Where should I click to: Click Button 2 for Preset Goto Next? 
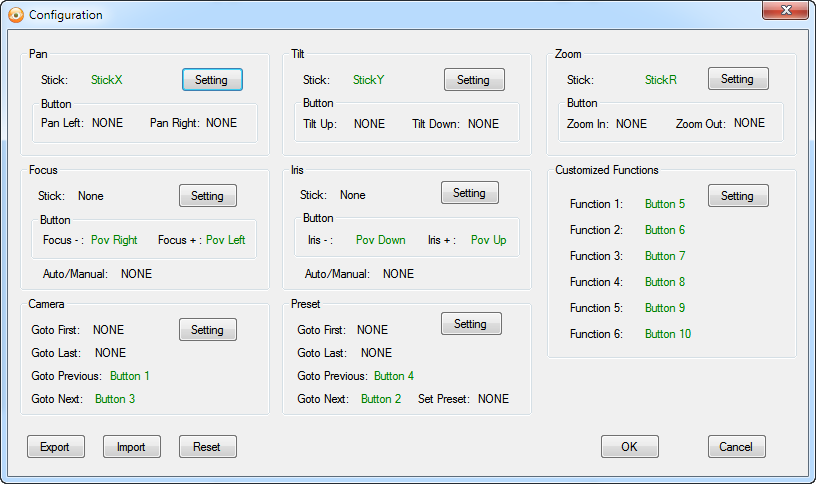click(x=381, y=399)
